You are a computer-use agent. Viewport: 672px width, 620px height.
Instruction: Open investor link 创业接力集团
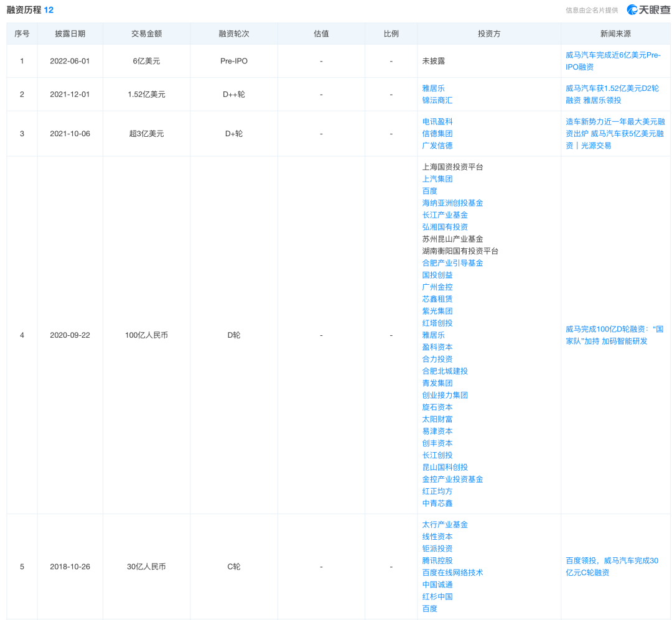click(x=445, y=395)
